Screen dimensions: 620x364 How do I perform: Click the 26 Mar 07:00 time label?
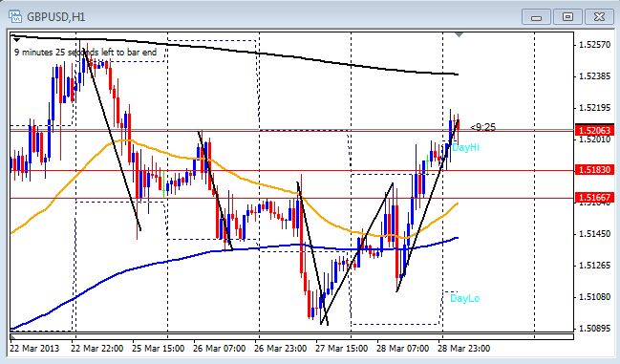[x=219, y=348]
